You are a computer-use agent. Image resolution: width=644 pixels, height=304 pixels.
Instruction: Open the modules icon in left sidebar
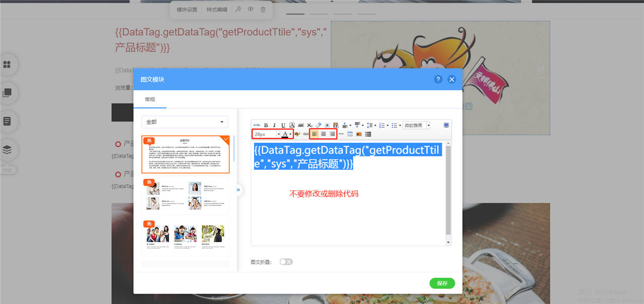point(7,64)
